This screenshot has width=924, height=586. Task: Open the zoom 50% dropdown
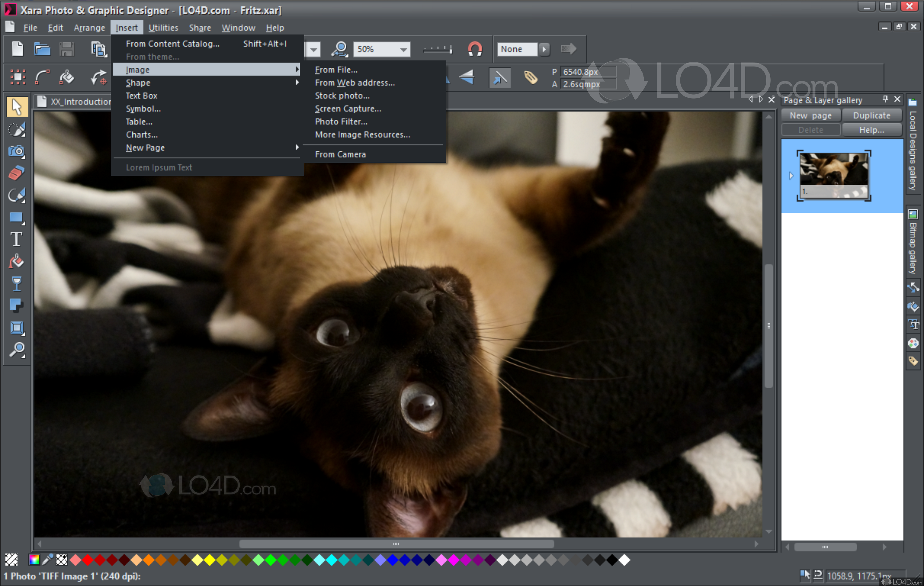[x=403, y=49]
